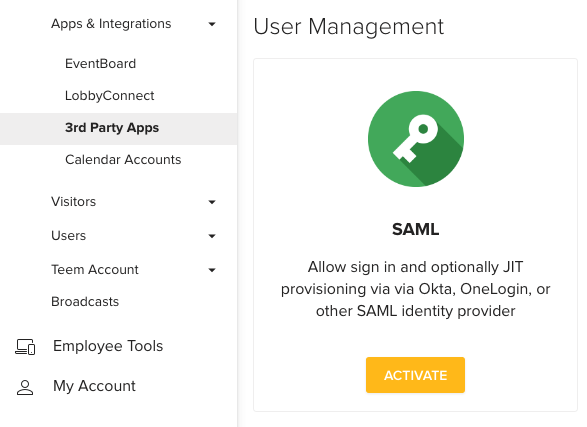The image size is (587, 427).
Task: Click the My Account label
Action: coord(94,386)
